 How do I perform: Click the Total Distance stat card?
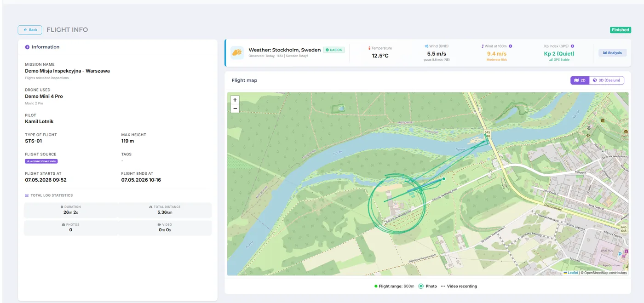[x=165, y=210]
